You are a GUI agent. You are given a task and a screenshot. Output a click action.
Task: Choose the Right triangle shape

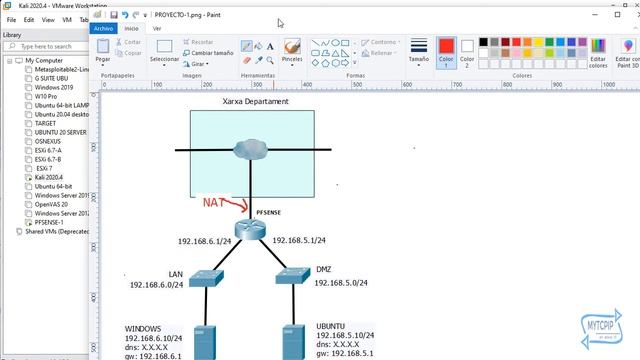(345, 53)
